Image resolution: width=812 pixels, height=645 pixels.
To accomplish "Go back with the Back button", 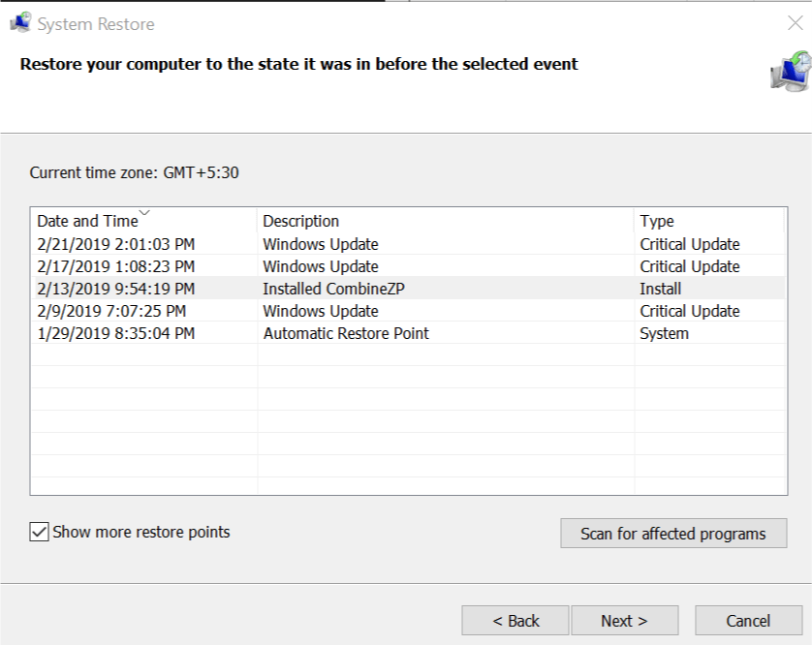I will click(515, 621).
